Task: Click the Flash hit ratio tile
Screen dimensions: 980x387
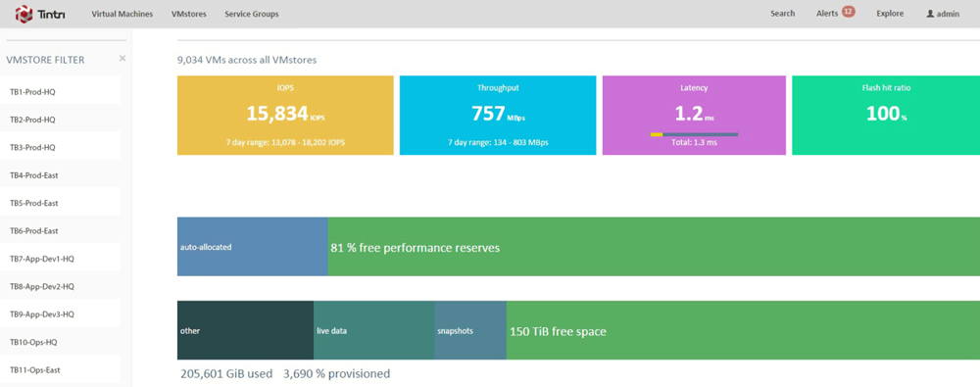Action: 886,115
